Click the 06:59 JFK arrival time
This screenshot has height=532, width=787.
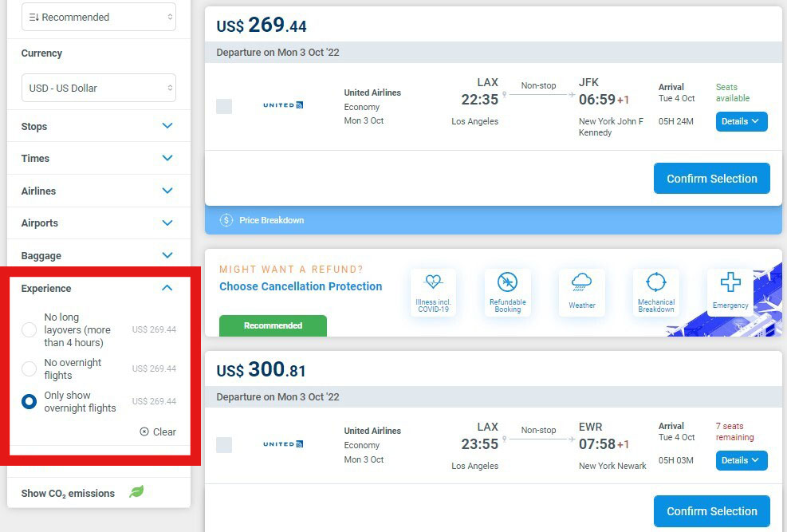tap(596, 100)
